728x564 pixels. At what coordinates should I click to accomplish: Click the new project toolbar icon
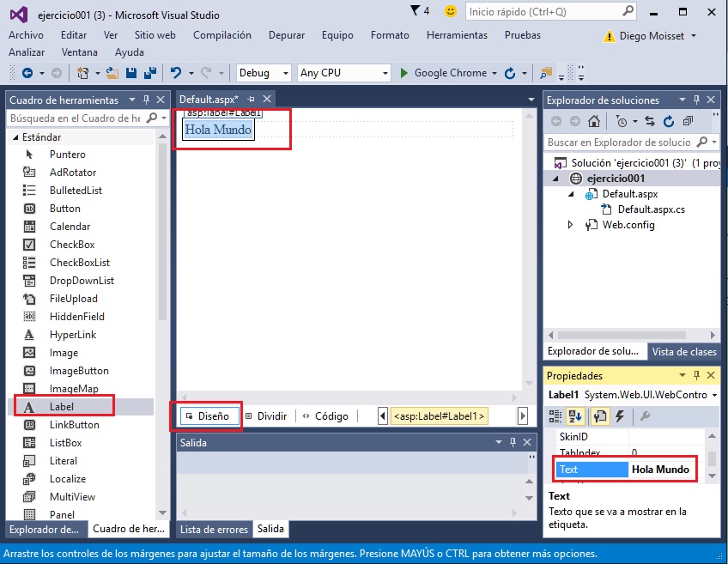[x=82, y=73]
